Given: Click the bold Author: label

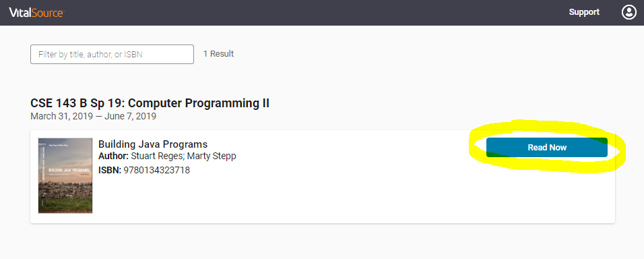Looking at the screenshot, I should point(113,156).
